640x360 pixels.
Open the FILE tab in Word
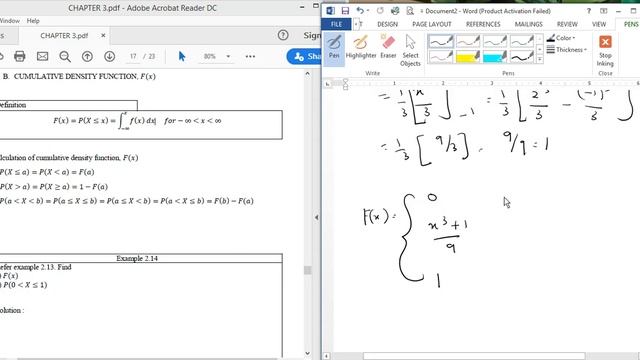(x=336, y=24)
